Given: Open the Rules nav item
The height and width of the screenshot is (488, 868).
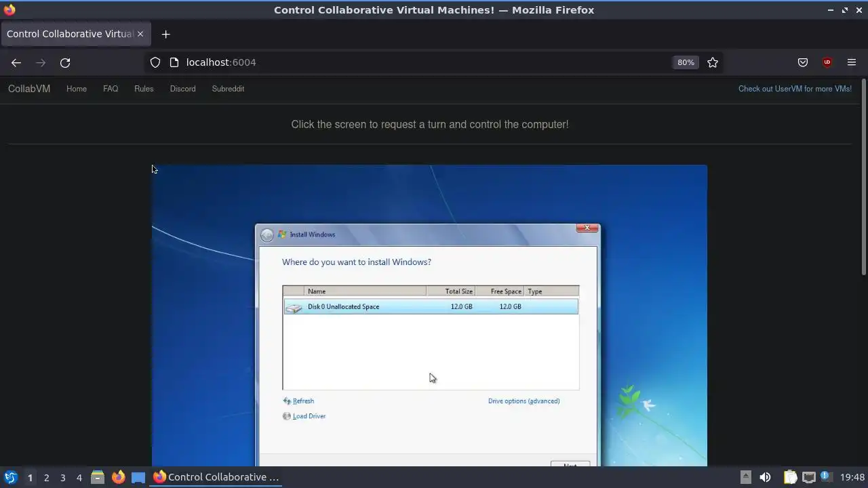Looking at the screenshot, I should click(x=144, y=89).
